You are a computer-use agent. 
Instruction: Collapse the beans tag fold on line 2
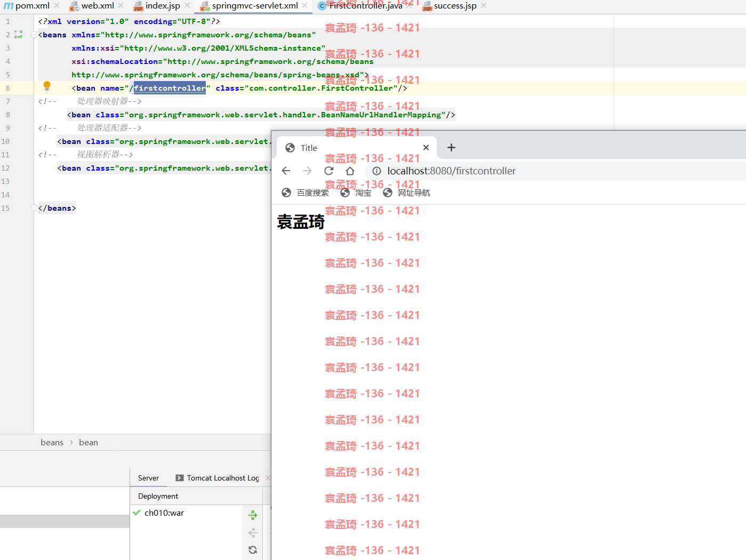(34, 35)
